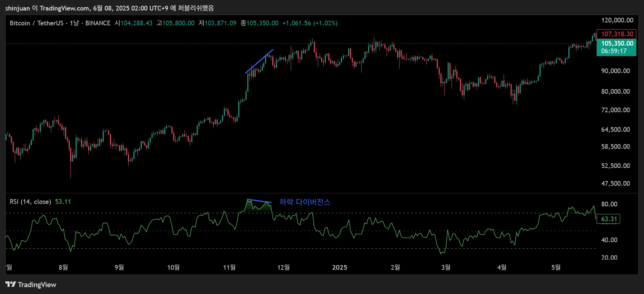Click the 80.00 RSI scale label
The height and width of the screenshot is (294, 644).
coord(609,204)
